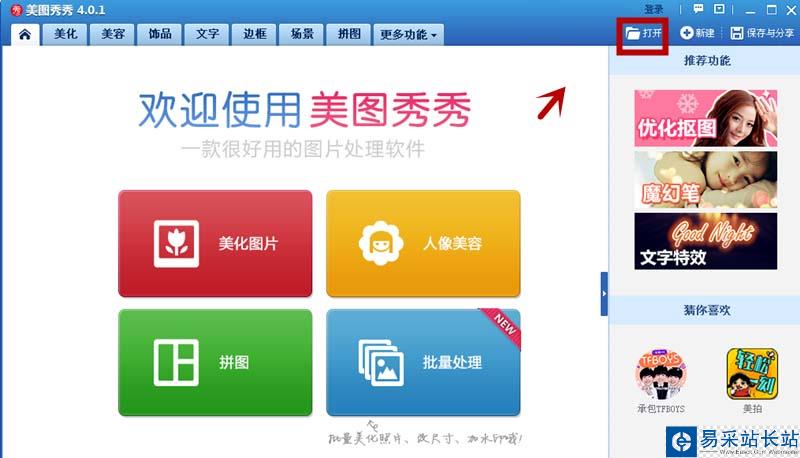This screenshot has height=458, width=800.
Task: Click the 保存与分享 save icon
Action: pos(737,33)
